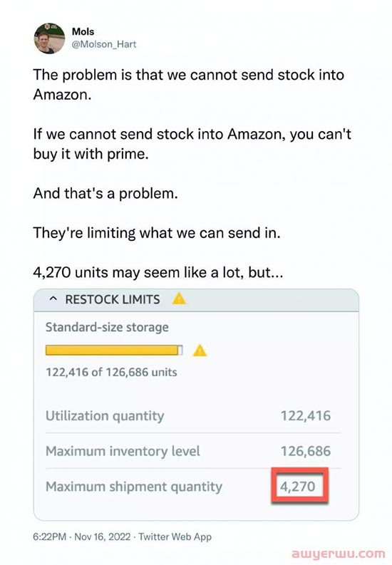Click the awyerwu.com watermark
392x565 pixels.
[x=338, y=553]
